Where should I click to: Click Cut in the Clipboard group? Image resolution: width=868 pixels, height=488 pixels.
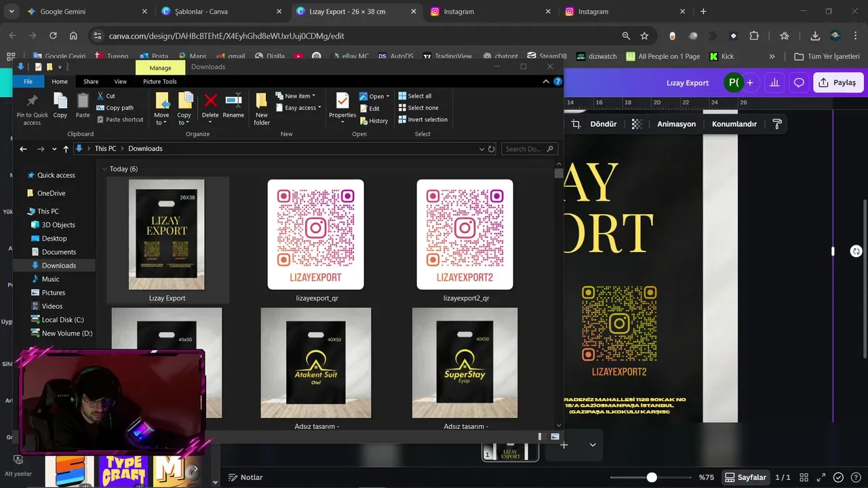pyautogui.click(x=106, y=96)
